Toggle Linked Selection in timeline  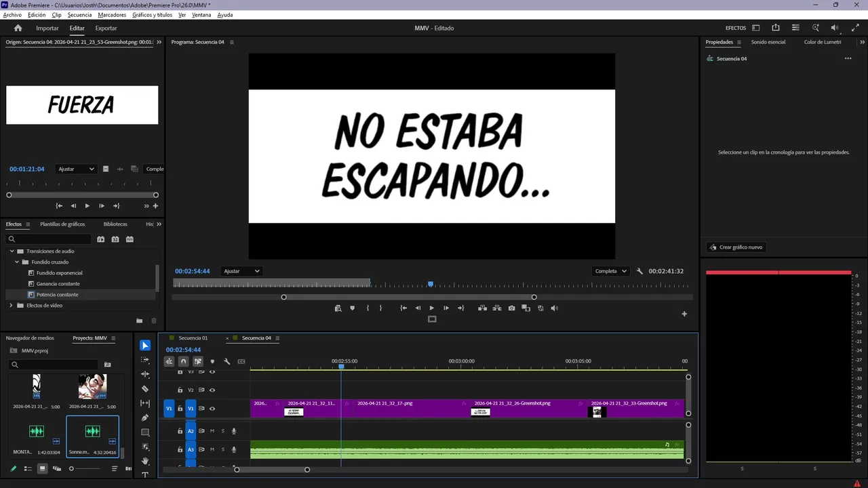(x=198, y=362)
